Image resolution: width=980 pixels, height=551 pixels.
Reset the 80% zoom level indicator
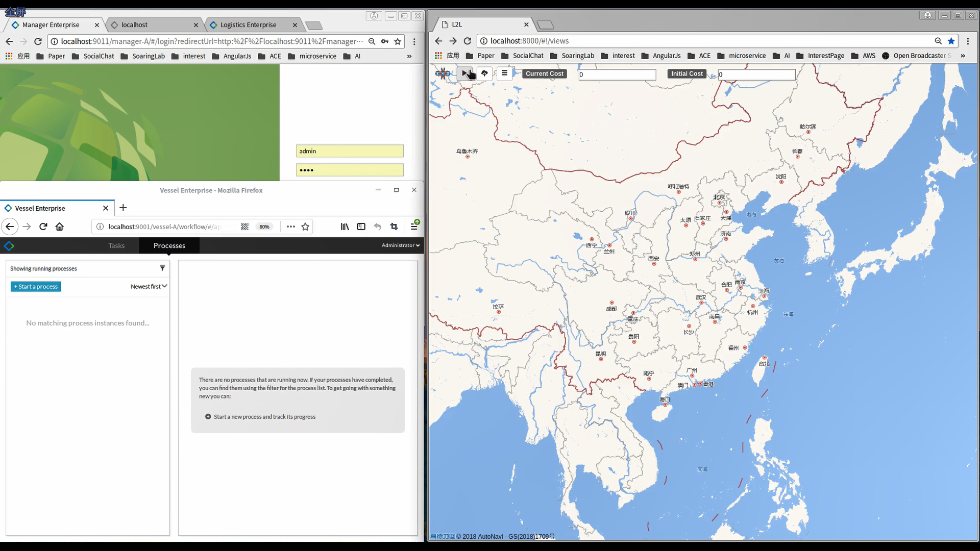(264, 227)
